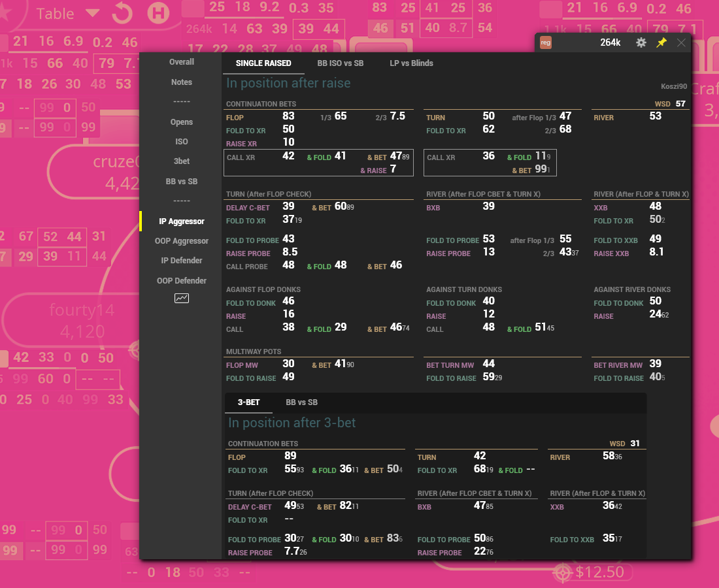Click the round H icon

pyautogui.click(x=157, y=12)
